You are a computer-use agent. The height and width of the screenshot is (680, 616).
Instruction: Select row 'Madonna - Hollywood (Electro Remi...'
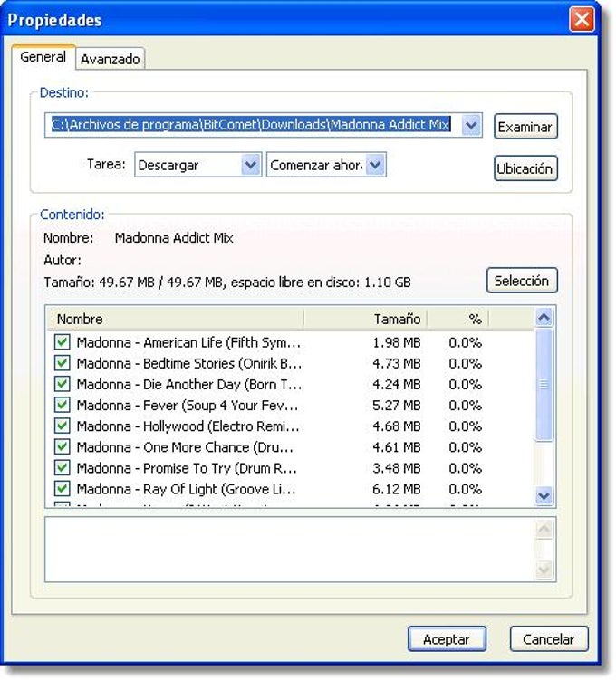pyautogui.click(x=290, y=426)
